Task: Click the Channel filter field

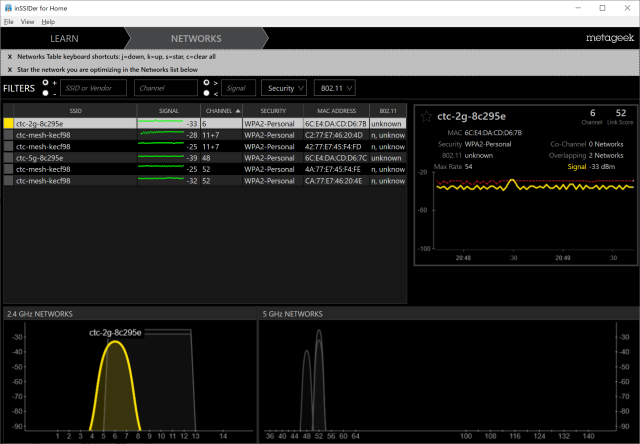Action: point(166,88)
